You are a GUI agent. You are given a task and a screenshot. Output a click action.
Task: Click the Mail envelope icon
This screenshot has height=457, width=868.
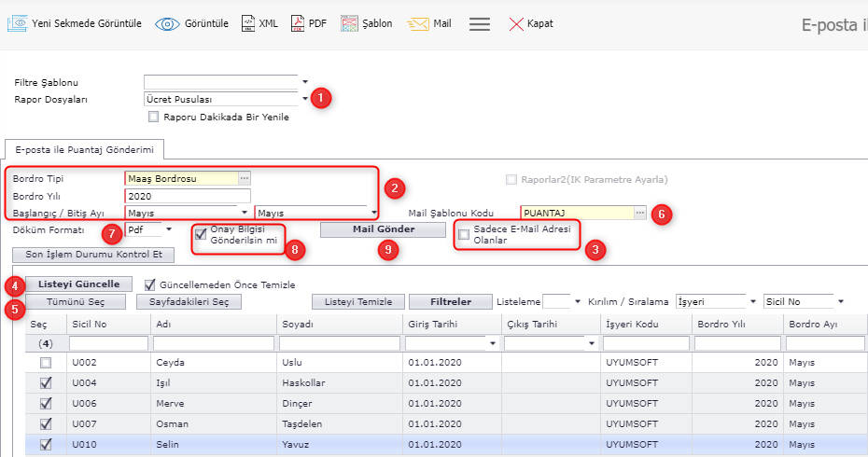click(418, 23)
